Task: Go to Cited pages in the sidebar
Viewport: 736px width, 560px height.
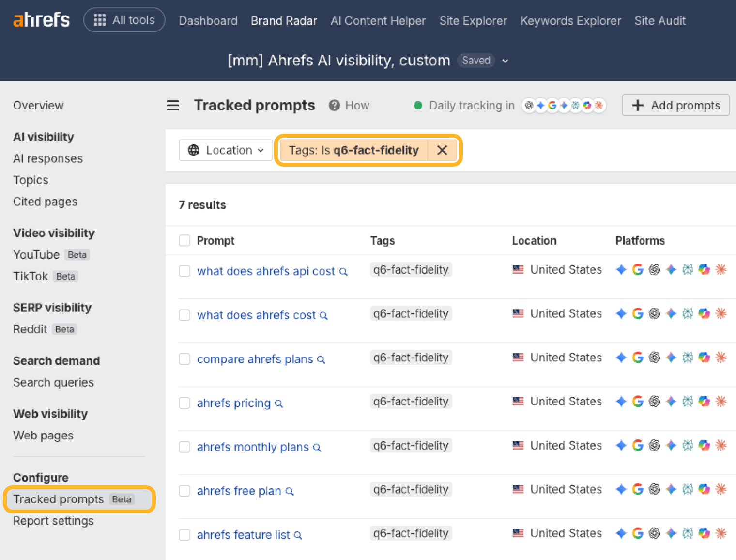Action: [45, 202]
